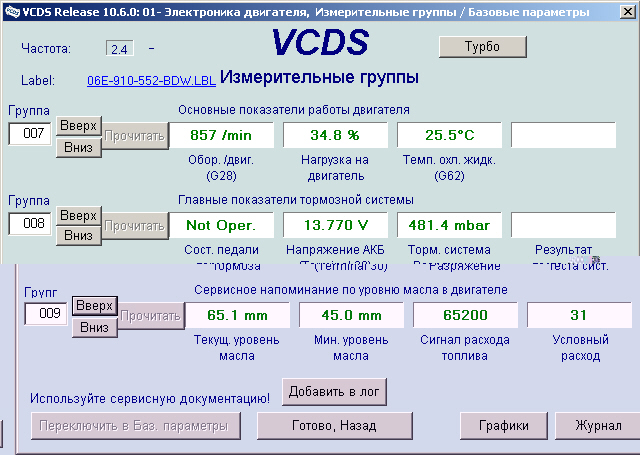Click Прочитать for group 009
Image resolution: width=640 pixels, height=455 pixels.
[x=151, y=316]
